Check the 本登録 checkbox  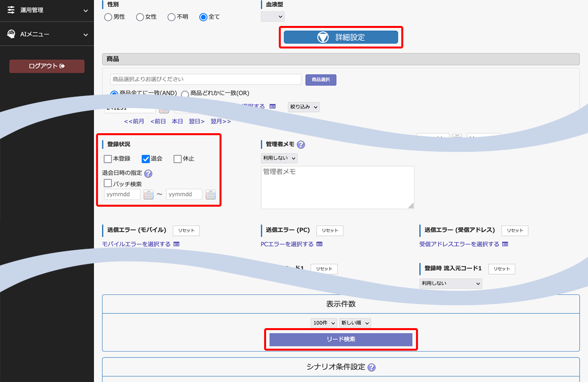[x=108, y=159]
